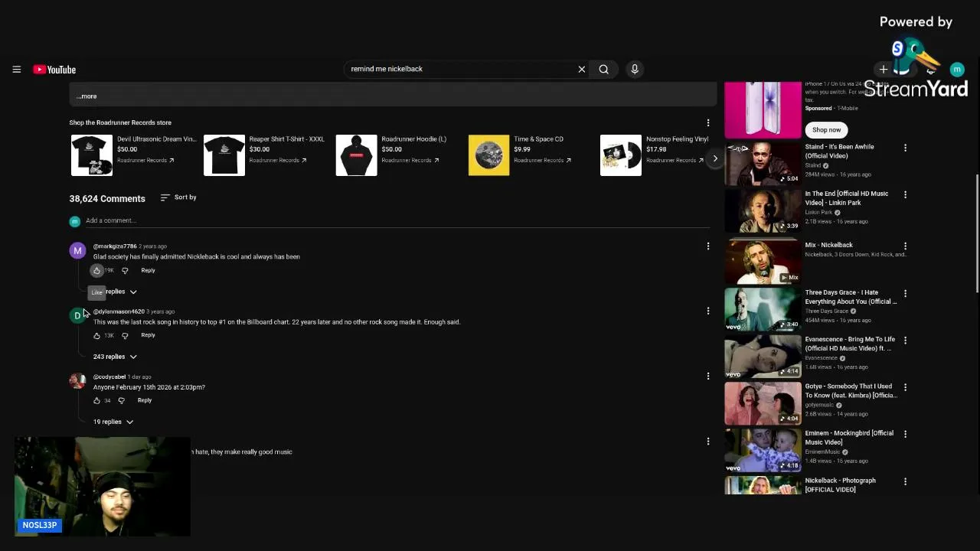Open @markgiza7786 channel from username
The height and width of the screenshot is (551, 980).
coord(115,246)
